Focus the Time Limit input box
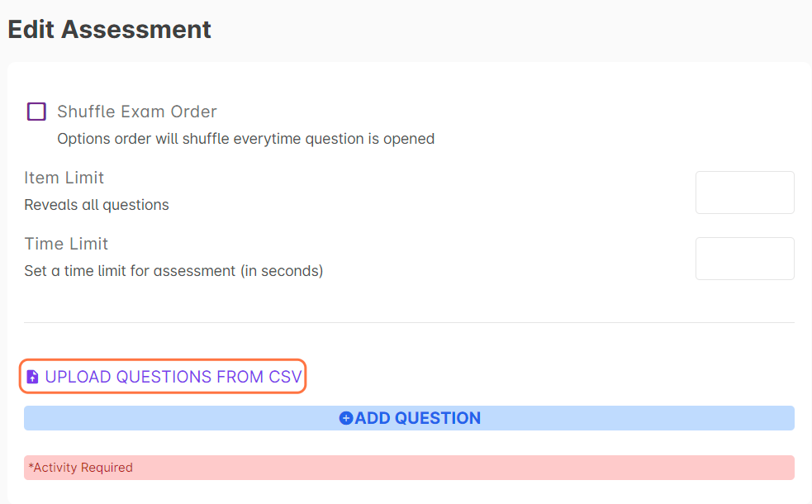The width and height of the screenshot is (812, 504). 744,259
